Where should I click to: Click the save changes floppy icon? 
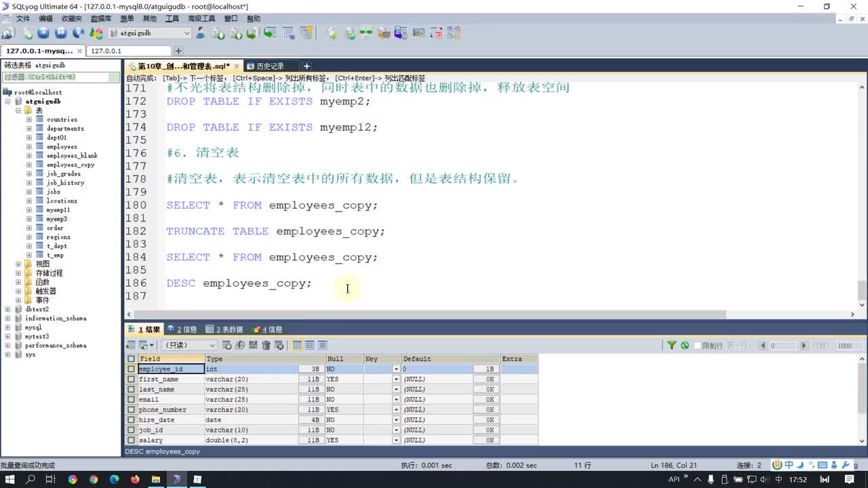(x=253, y=346)
